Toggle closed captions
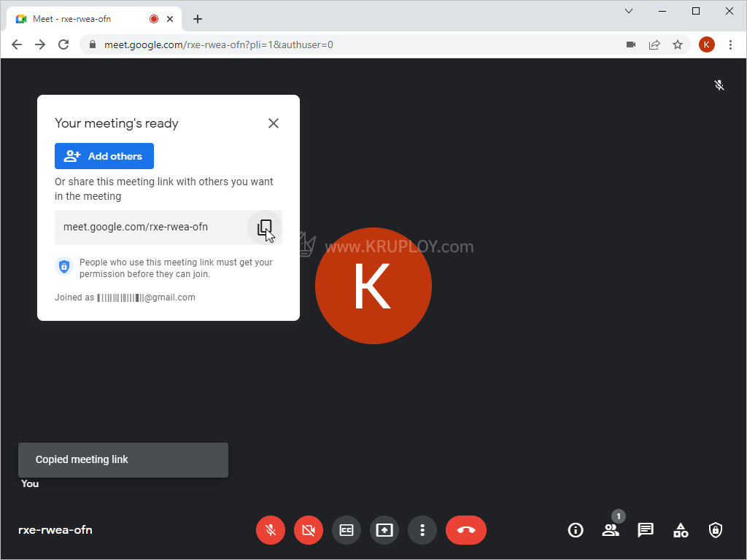This screenshot has height=560, width=747. (347, 530)
